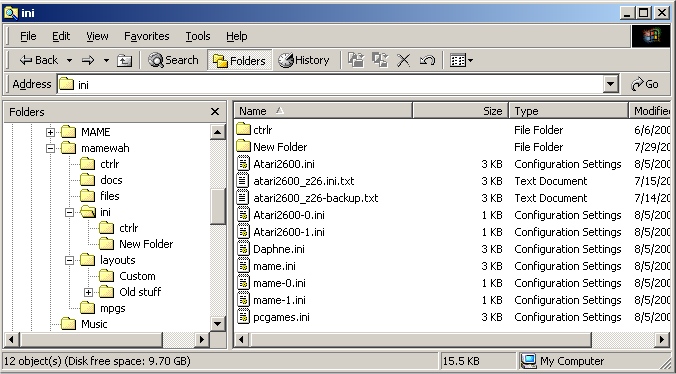Click the Go button

click(x=645, y=84)
